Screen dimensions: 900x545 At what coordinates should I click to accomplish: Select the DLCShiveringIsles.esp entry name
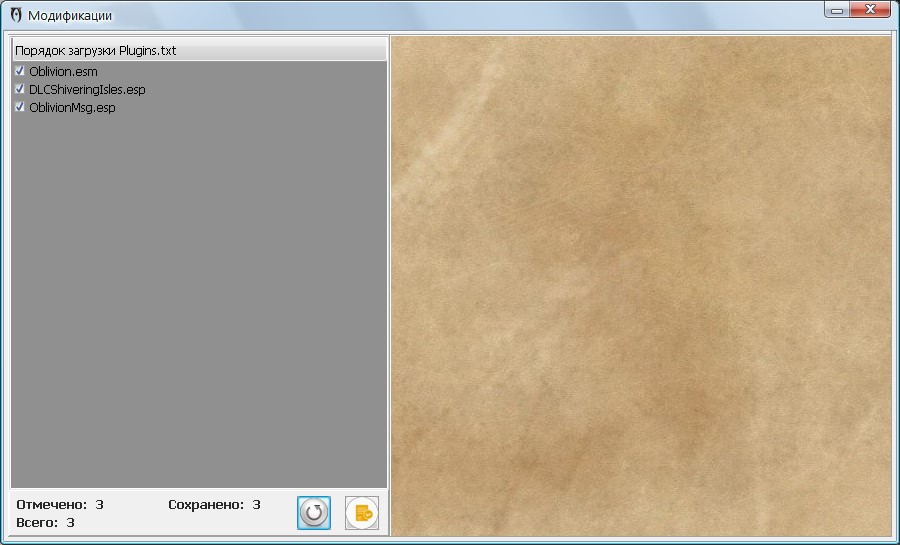pos(87,90)
